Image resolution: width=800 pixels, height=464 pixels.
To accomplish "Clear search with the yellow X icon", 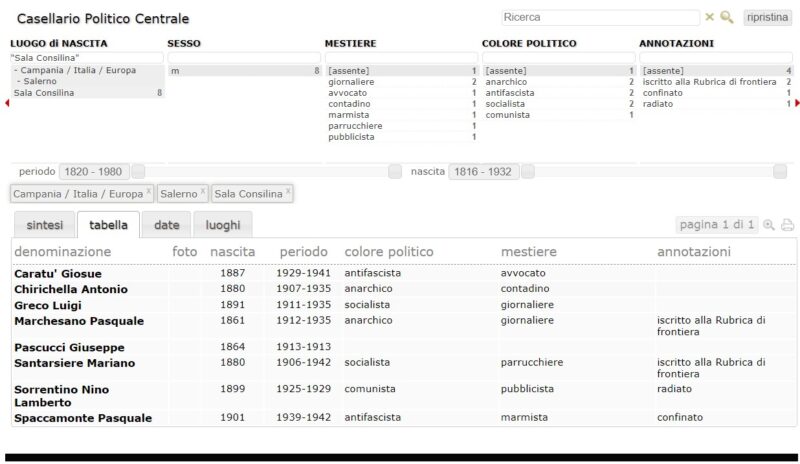I will click(x=709, y=17).
